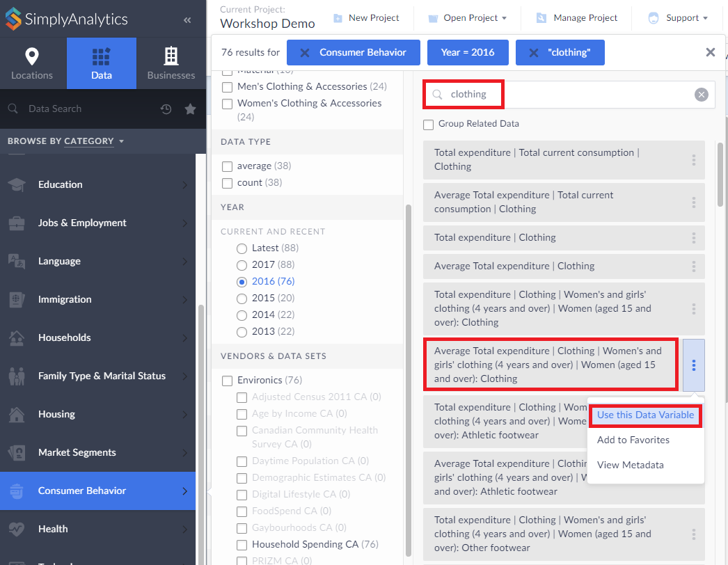Tick the Household Spending CA checkbox
The height and width of the screenshot is (565, 728).
coord(242,545)
